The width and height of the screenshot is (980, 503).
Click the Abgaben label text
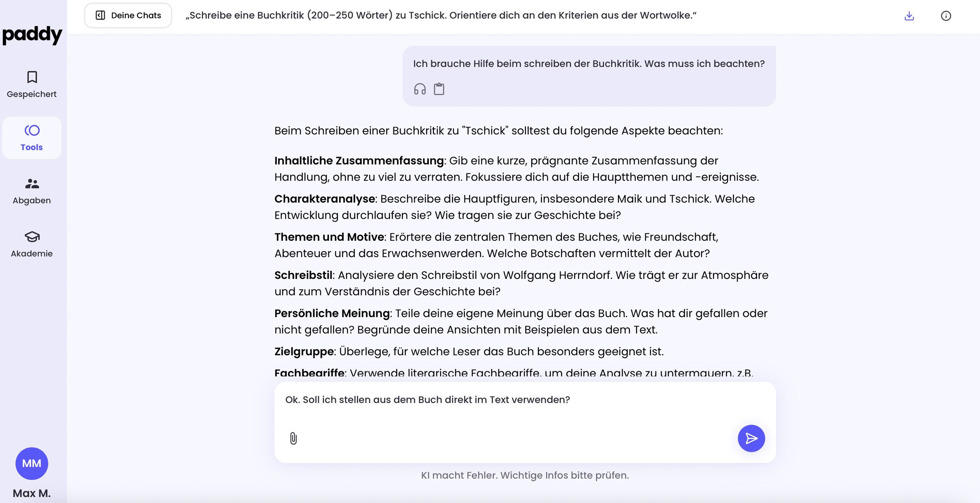pos(32,200)
